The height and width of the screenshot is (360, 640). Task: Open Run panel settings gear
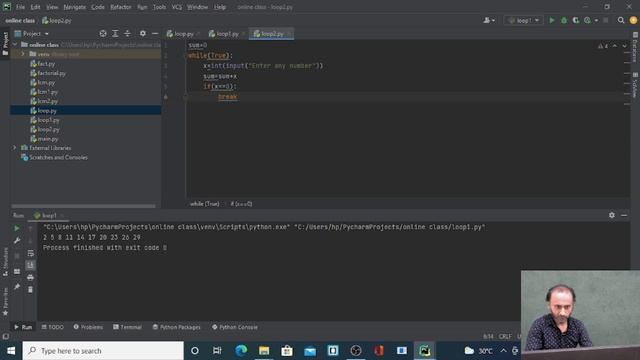point(611,215)
